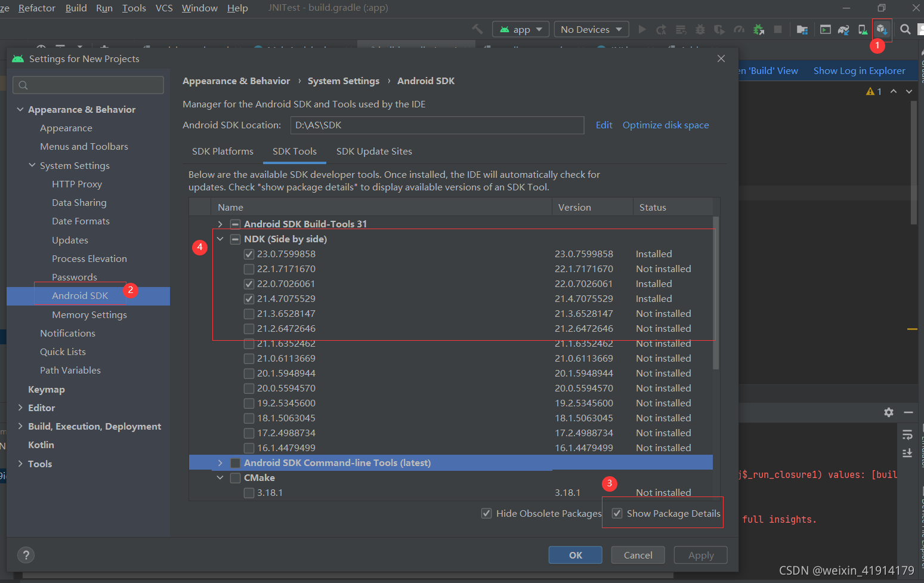Click the Run app play icon
Viewport: 924px width, 583px height.
point(642,29)
